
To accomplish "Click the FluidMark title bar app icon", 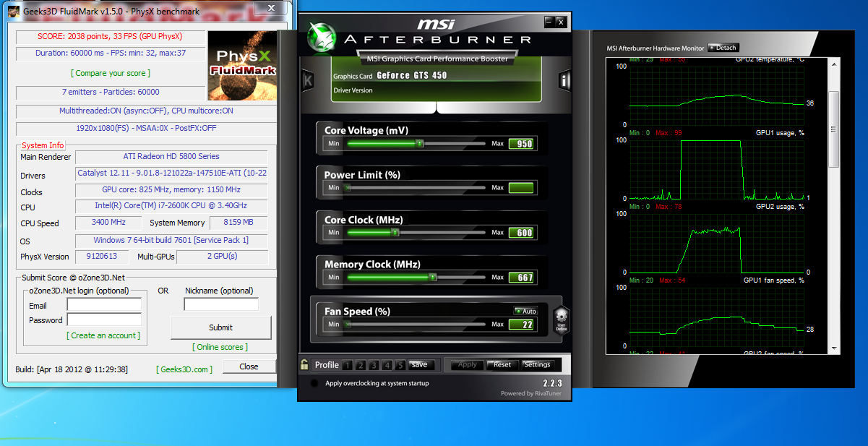I will 13,12.
